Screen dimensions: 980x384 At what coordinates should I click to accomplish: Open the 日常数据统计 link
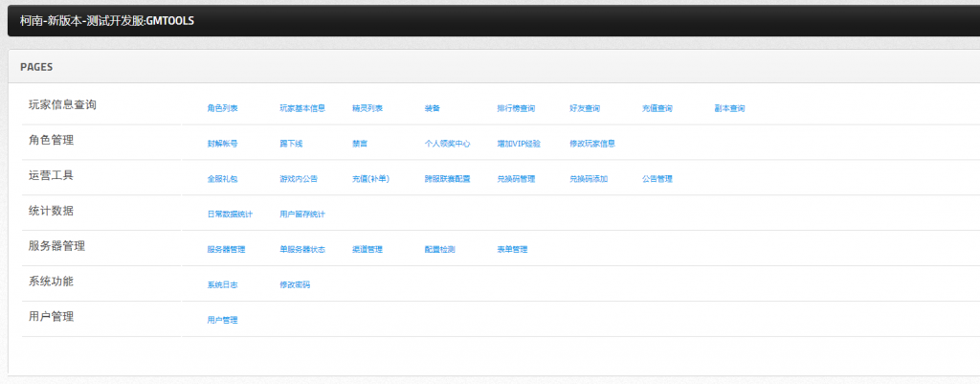click(230, 214)
